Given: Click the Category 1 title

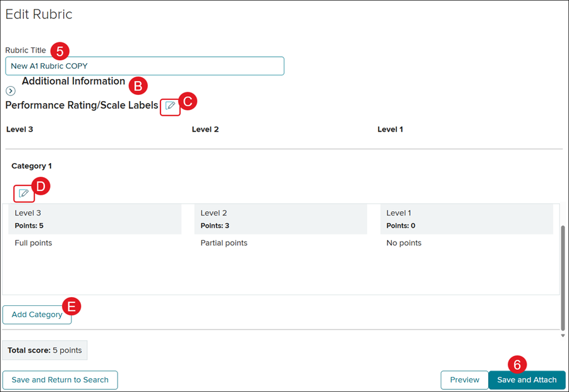Looking at the screenshot, I should (32, 166).
